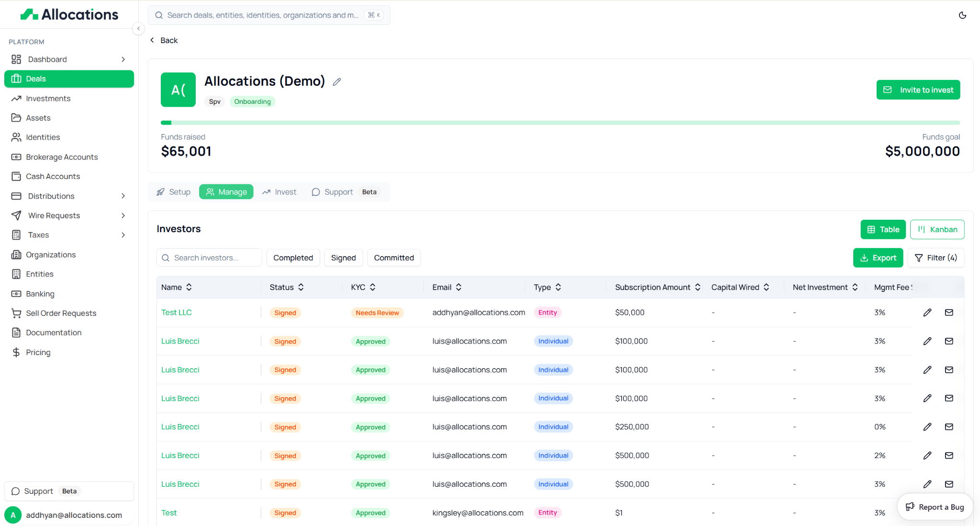Collapse the sidebar with chevron button

click(138, 29)
